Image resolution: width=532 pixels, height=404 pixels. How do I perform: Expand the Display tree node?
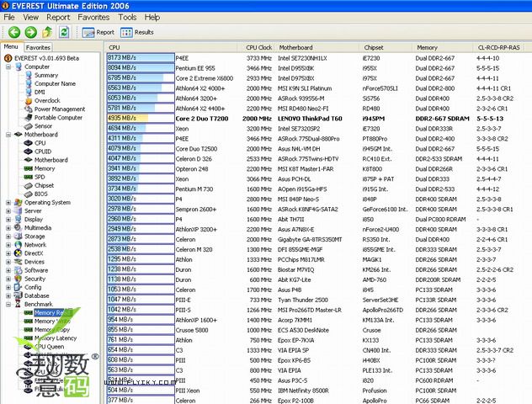point(8,220)
